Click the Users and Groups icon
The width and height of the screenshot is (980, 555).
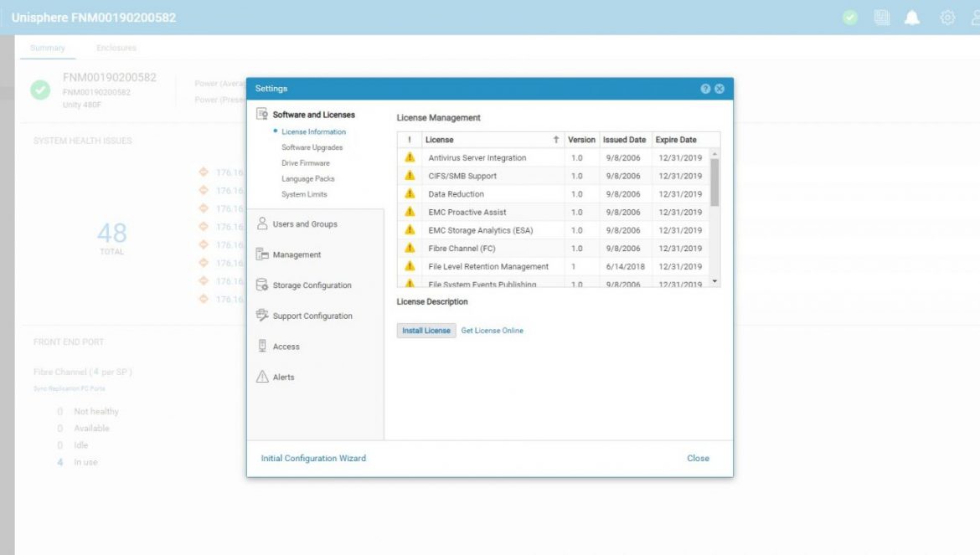(x=262, y=224)
